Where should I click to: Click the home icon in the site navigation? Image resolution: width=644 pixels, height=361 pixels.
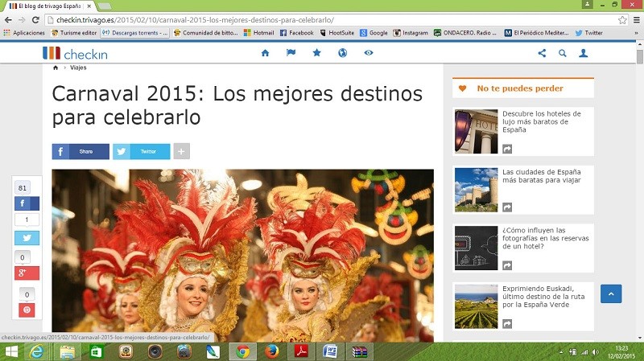click(x=266, y=53)
